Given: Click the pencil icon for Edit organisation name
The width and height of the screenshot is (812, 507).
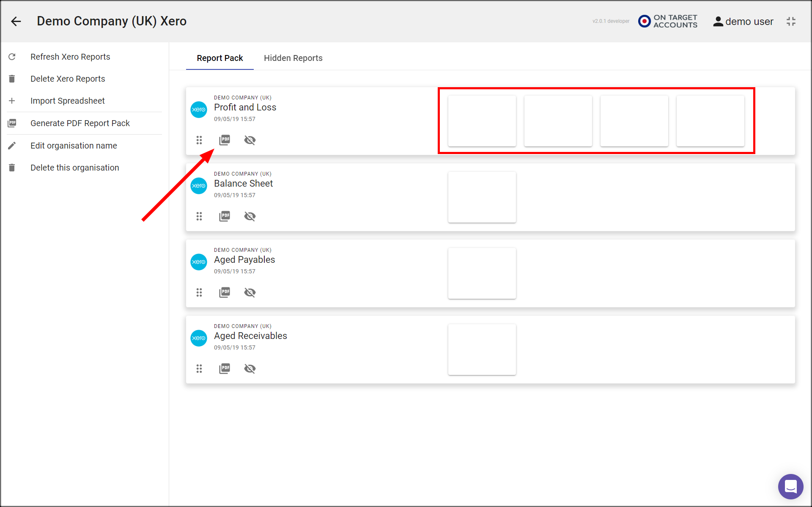Looking at the screenshot, I should tap(12, 146).
